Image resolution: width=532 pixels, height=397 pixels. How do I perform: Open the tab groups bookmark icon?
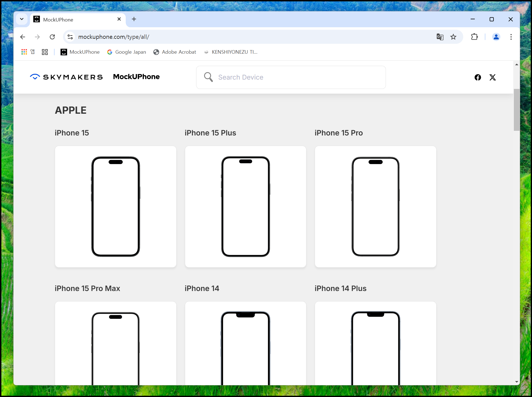tap(45, 52)
